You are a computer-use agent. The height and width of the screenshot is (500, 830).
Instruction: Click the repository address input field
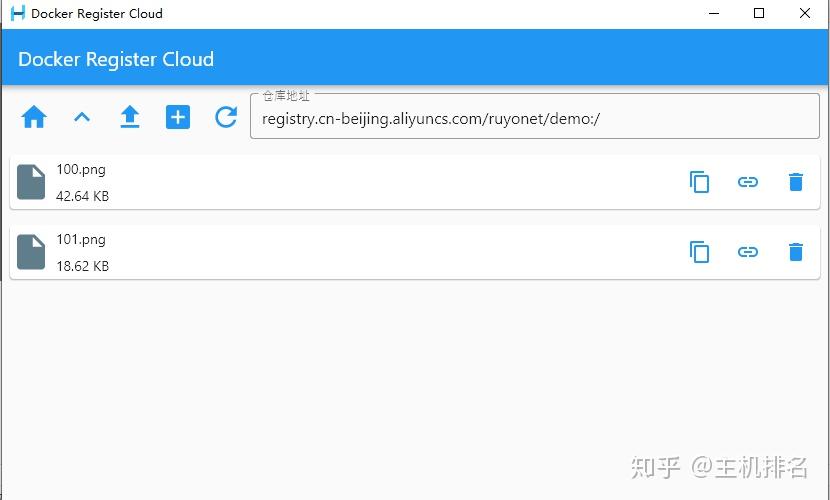tap(535, 116)
